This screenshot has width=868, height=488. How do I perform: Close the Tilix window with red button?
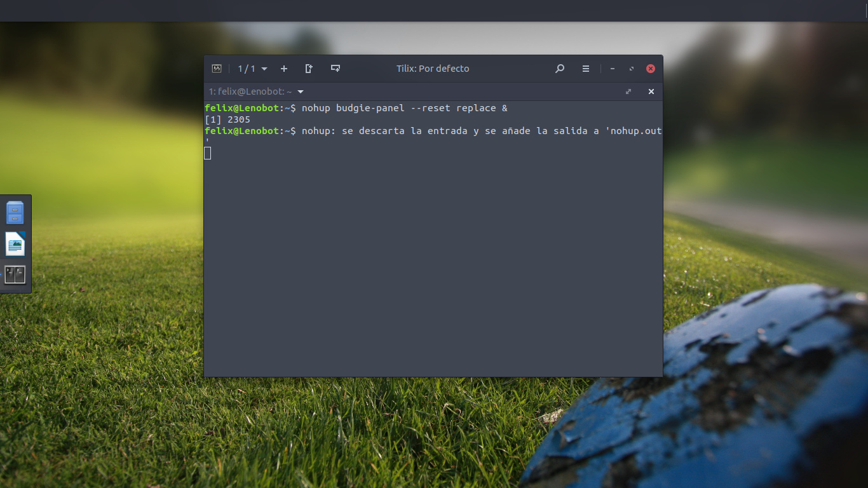pos(651,69)
